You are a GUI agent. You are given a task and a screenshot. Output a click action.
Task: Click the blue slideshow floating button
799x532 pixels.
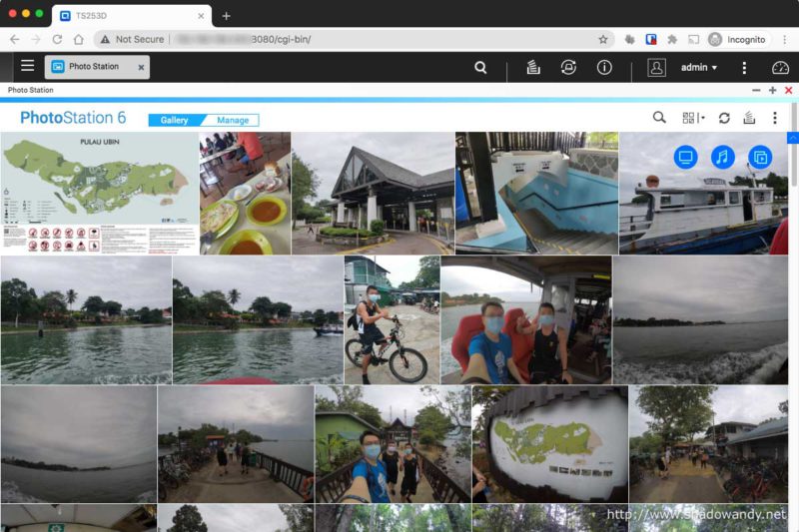click(760, 157)
